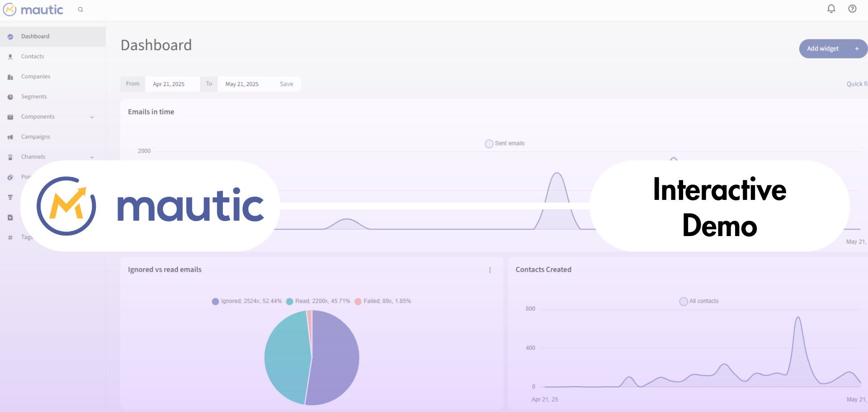Open search with the magnifier icon
868x412 pixels.
(x=80, y=9)
